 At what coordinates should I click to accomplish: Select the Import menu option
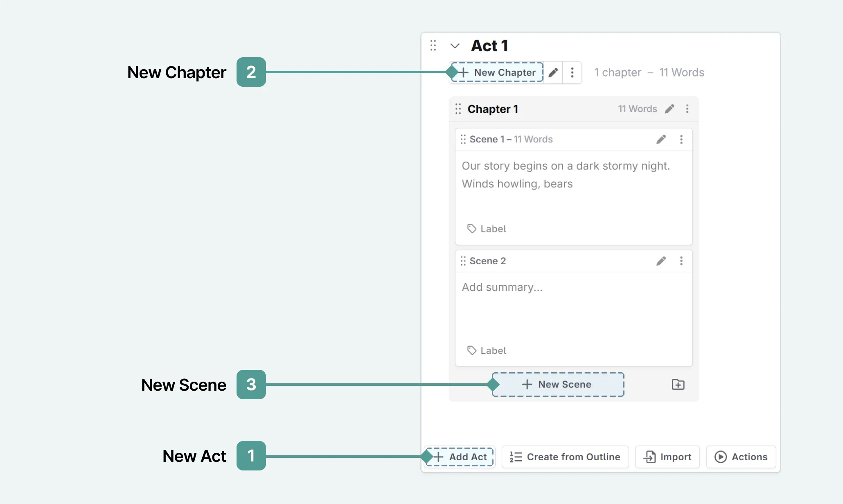click(667, 457)
